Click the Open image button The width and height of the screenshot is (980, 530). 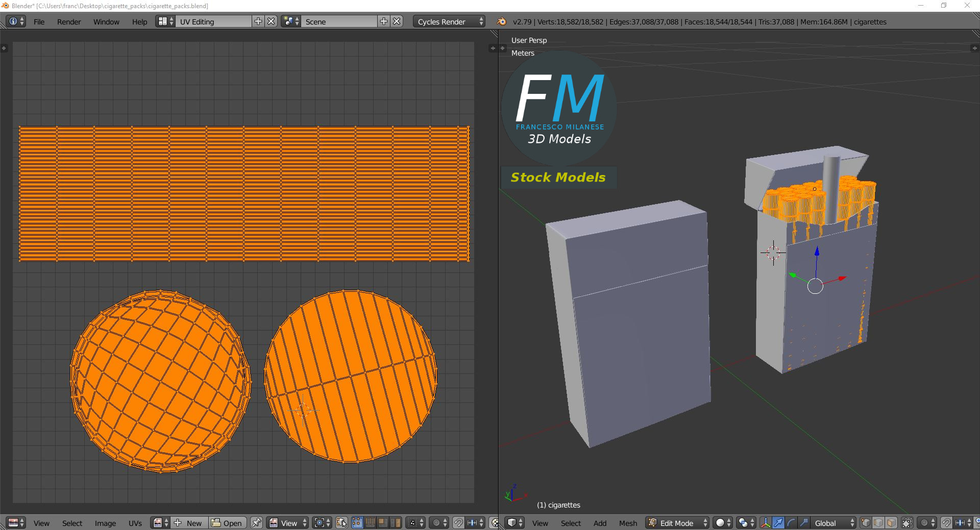click(x=227, y=523)
